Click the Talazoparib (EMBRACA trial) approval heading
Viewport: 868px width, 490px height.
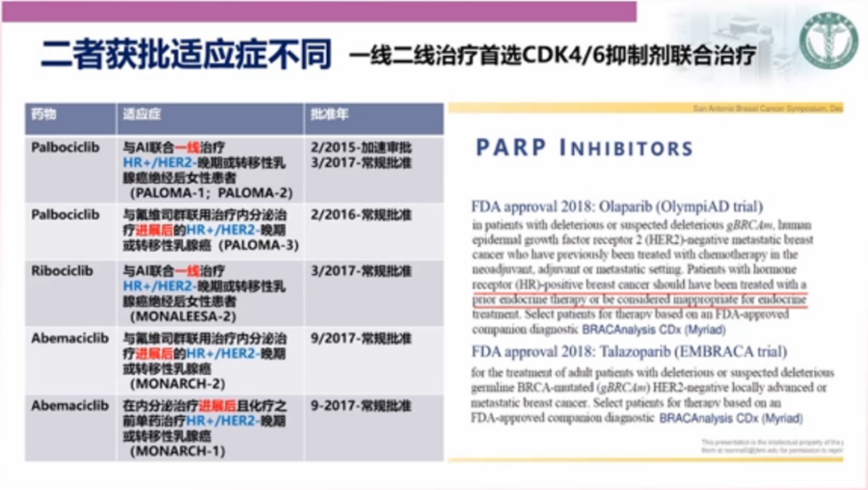click(629, 352)
